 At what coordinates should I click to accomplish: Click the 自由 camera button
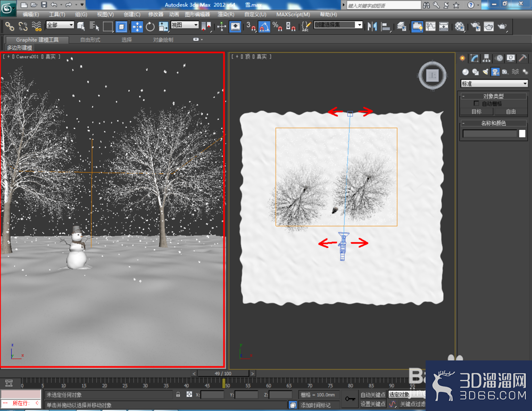point(511,111)
